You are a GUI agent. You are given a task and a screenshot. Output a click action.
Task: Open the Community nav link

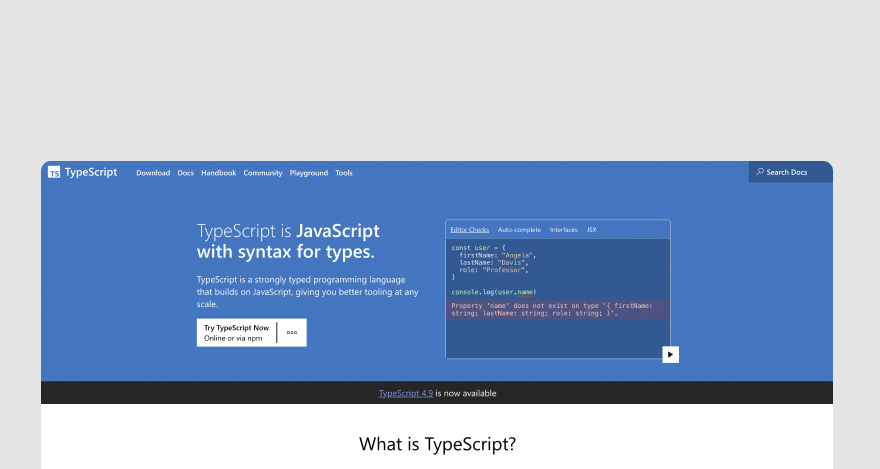(x=263, y=173)
